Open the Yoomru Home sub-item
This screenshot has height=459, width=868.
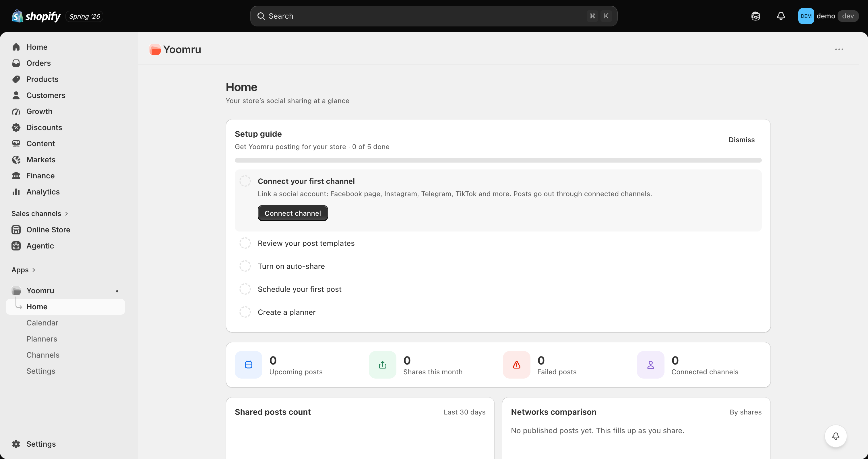coord(65,306)
